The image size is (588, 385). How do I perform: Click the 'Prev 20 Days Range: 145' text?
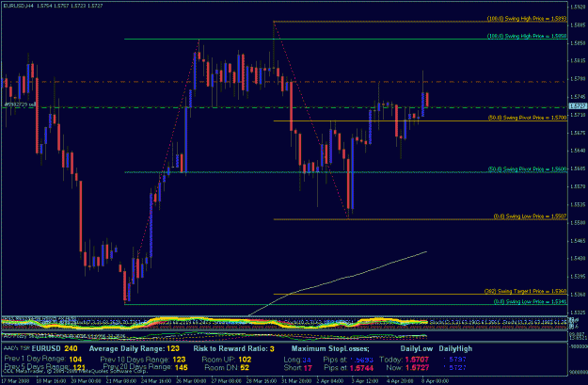(x=145, y=367)
